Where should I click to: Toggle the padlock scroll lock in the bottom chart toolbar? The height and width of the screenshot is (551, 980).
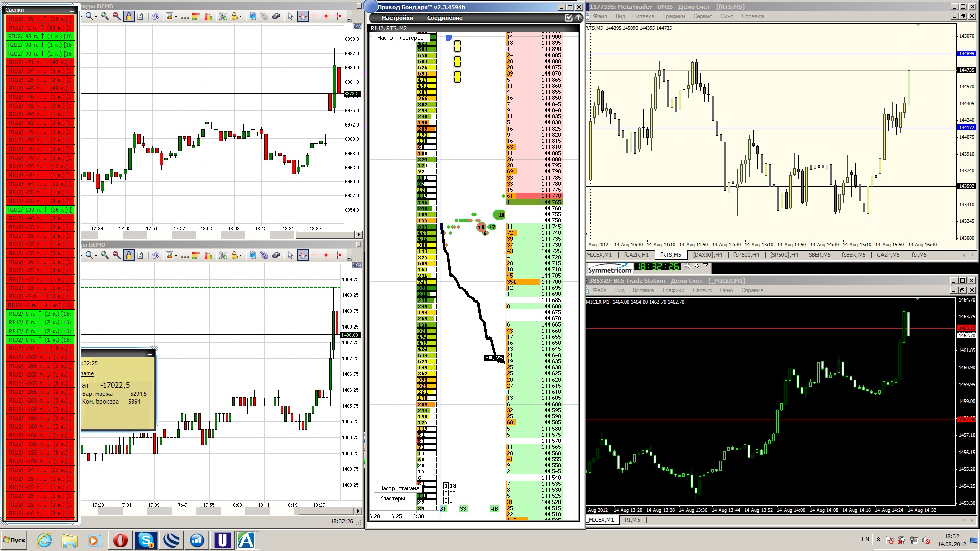click(x=128, y=255)
